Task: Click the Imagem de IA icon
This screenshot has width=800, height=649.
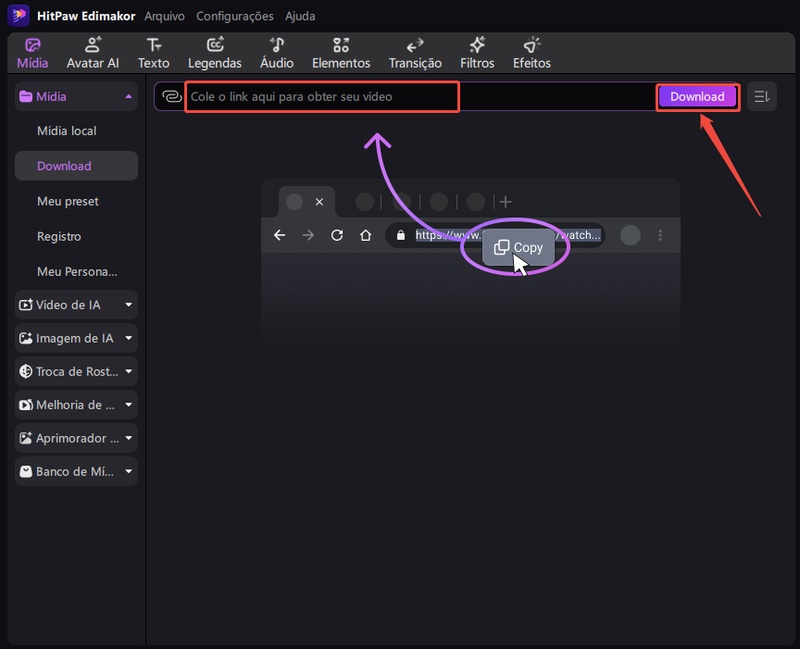Action: pyautogui.click(x=26, y=338)
